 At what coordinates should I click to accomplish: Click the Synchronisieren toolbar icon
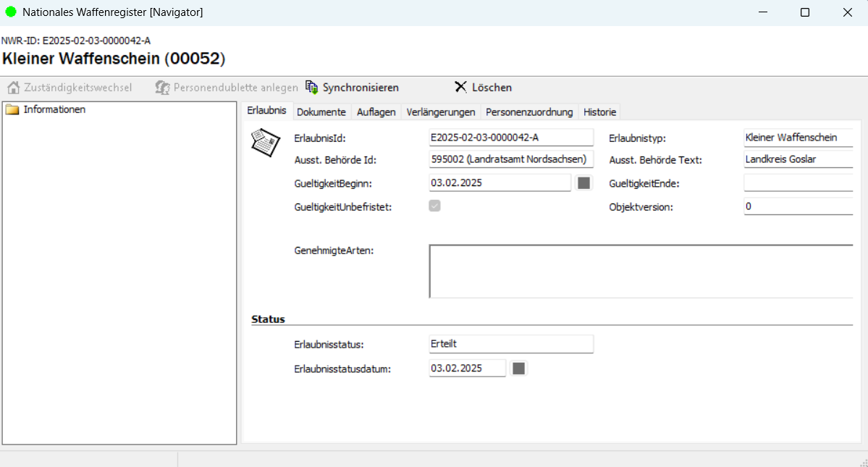point(312,88)
